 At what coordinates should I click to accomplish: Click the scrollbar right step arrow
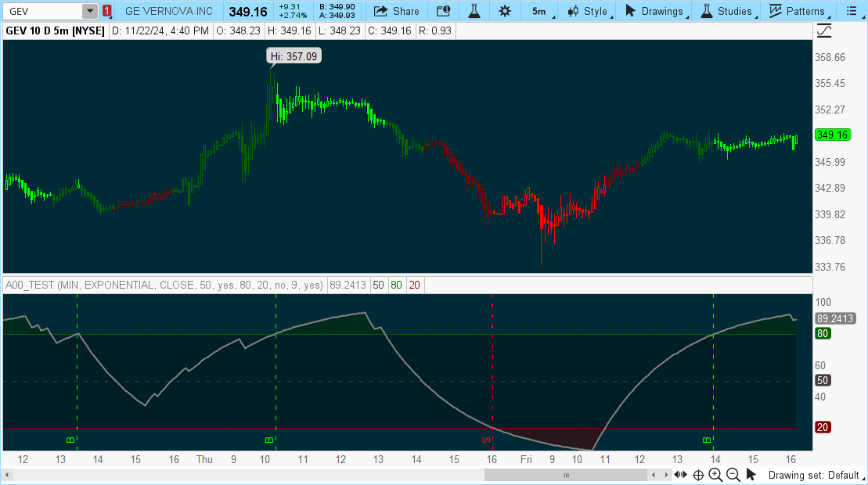pyautogui.click(x=666, y=475)
